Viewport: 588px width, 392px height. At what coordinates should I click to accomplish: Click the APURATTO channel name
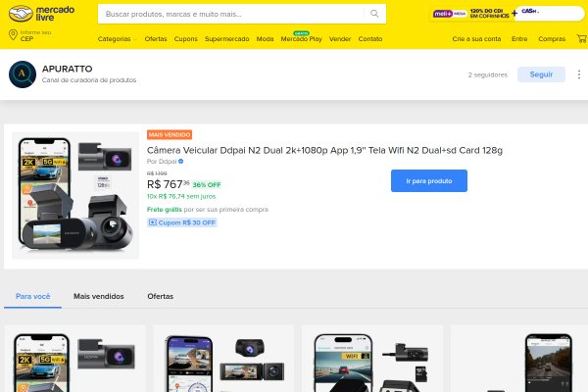click(x=67, y=69)
